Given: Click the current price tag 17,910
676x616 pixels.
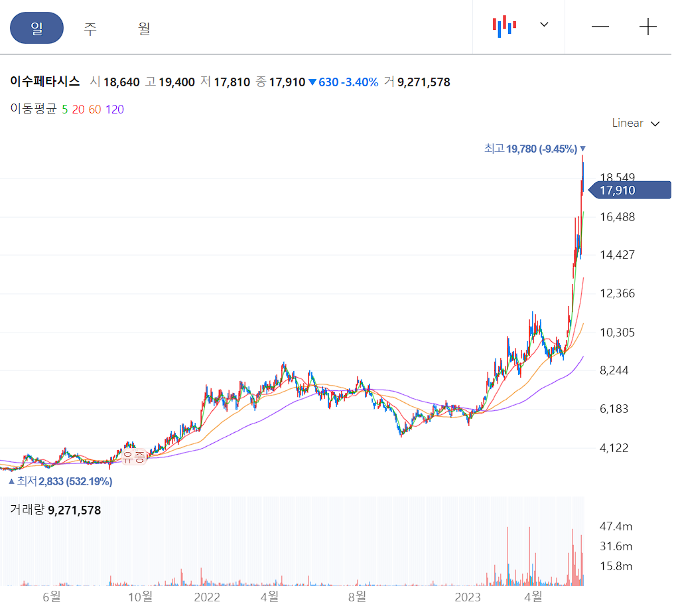Looking at the screenshot, I should (x=630, y=191).
